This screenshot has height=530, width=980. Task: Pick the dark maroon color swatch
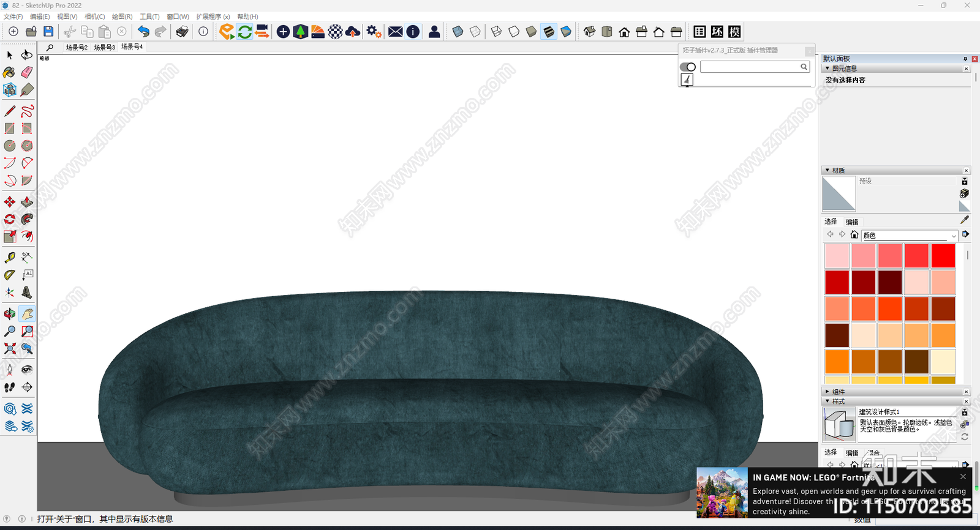click(890, 282)
